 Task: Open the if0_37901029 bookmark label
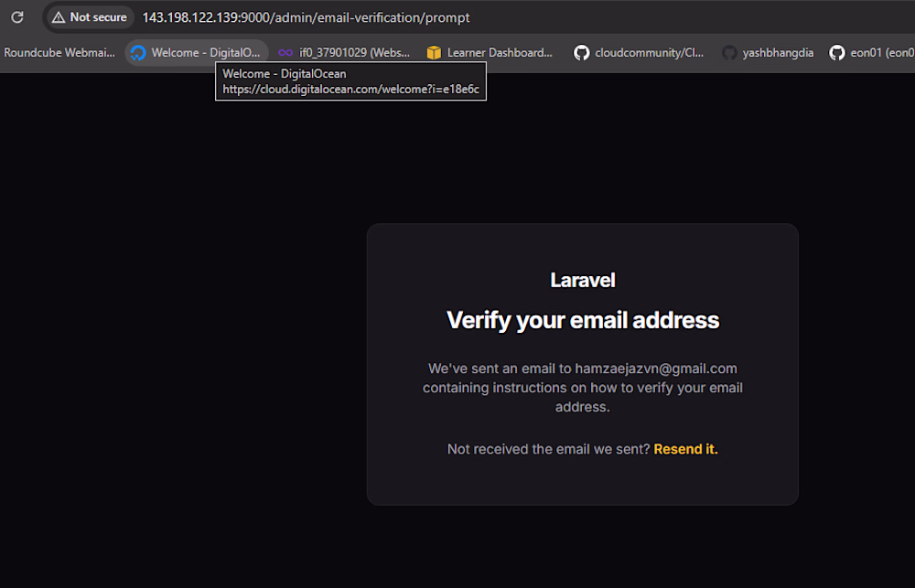click(x=354, y=53)
